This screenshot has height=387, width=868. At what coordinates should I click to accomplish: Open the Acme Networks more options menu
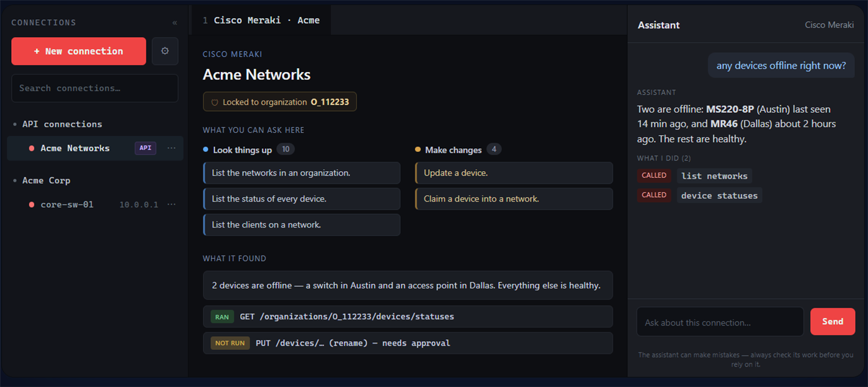pos(172,148)
